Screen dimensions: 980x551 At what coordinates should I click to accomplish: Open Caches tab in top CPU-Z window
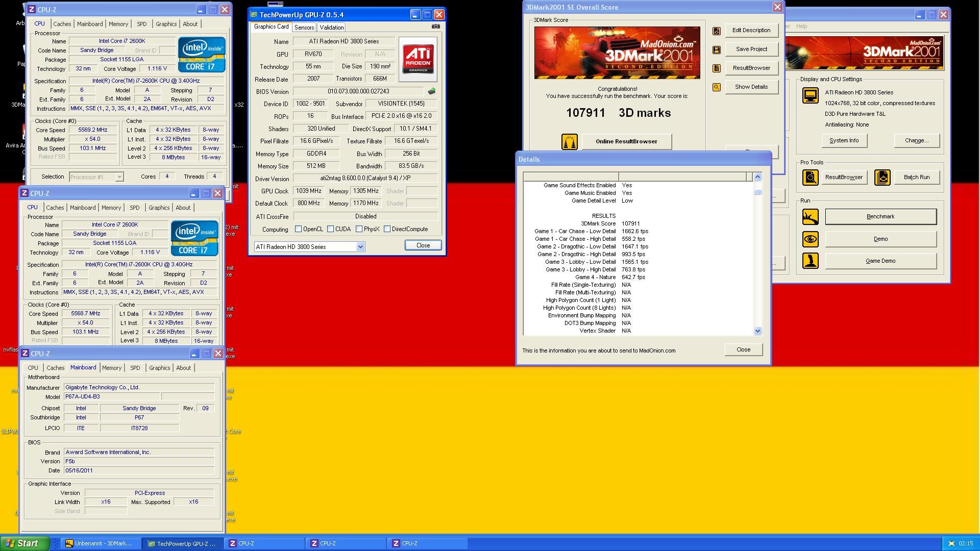point(62,24)
